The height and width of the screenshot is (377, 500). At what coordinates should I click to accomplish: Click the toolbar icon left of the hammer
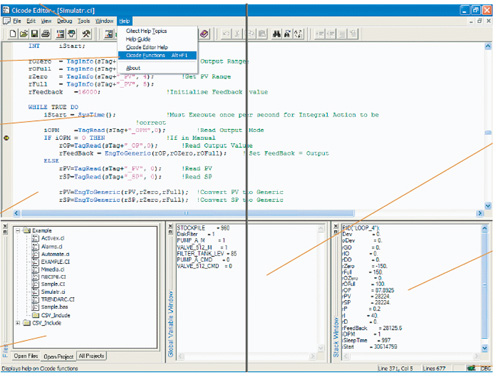coord(72,34)
